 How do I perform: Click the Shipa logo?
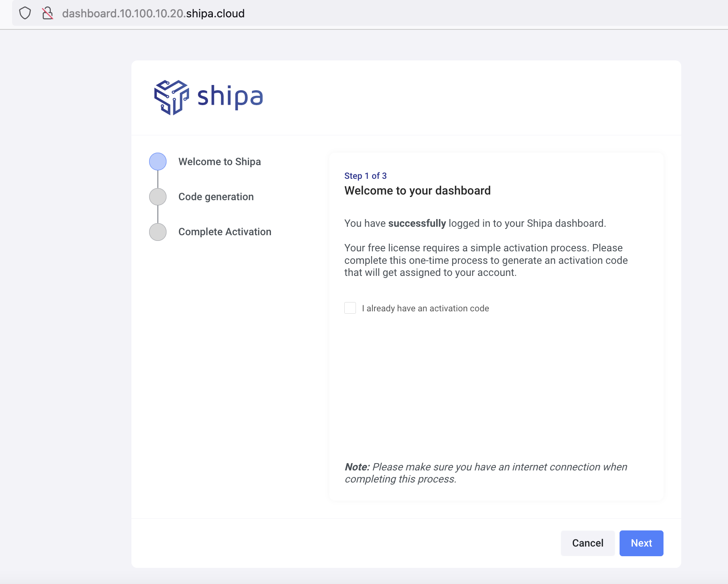point(209,97)
